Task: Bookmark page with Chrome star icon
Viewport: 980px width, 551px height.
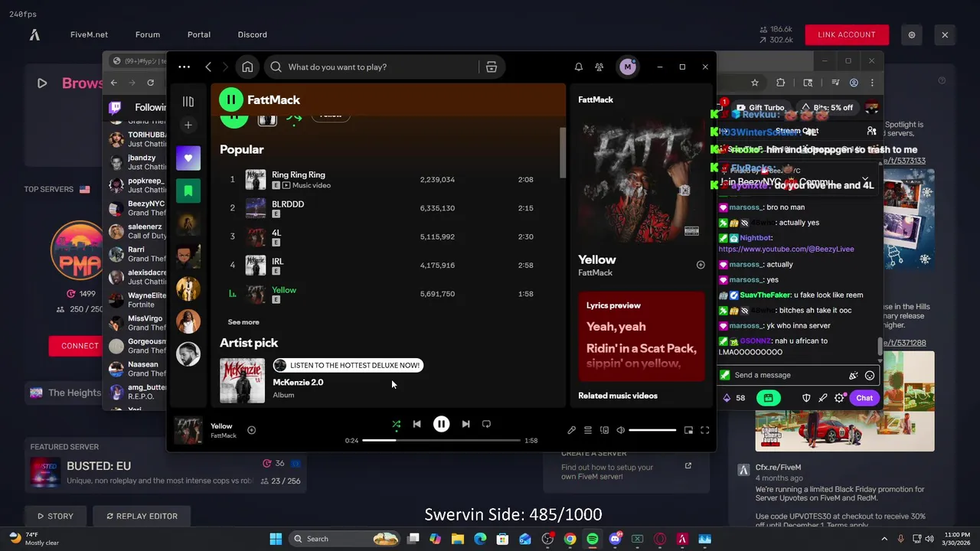Action: click(x=755, y=83)
